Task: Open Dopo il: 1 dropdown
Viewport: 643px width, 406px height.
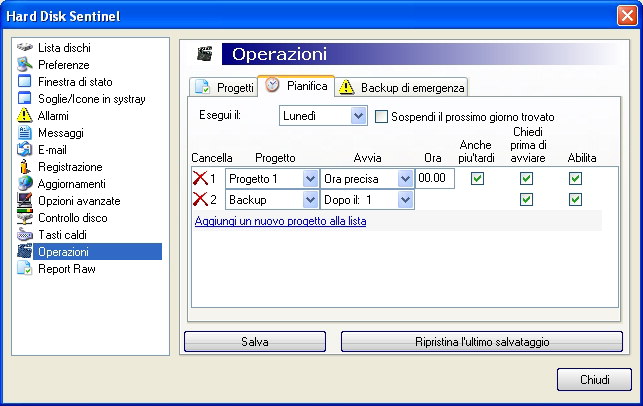Action: pyautogui.click(x=367, y=200)
